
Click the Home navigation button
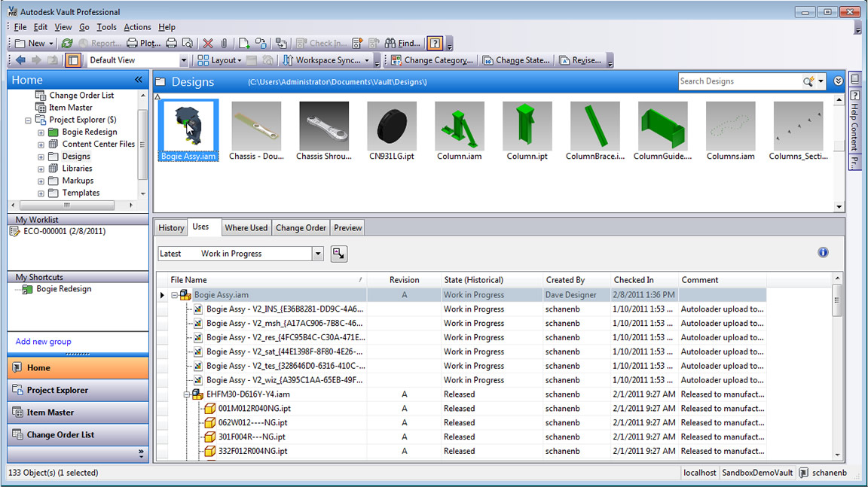click(x=78, y=367)
